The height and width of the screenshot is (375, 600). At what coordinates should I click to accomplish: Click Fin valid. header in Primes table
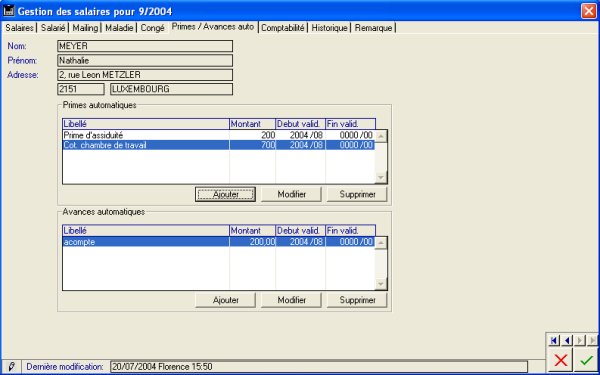click(x=351, y=124)
